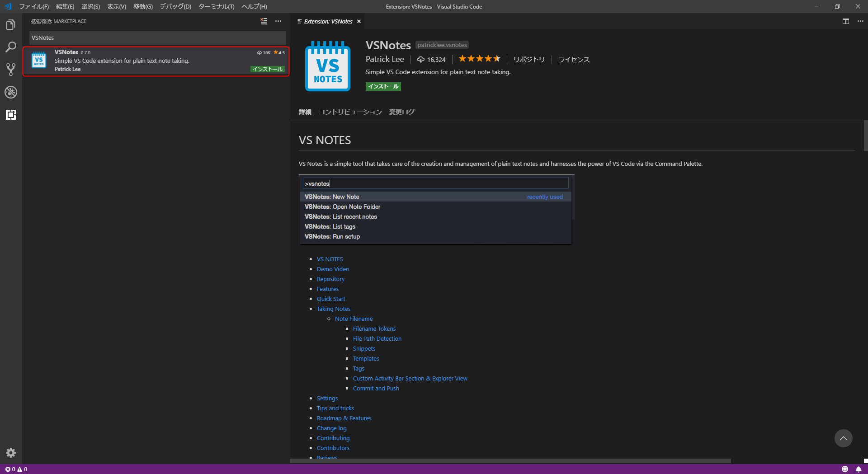Open the 編集(E) menu
This screenshot has height=474, width=868.
pyautogui.click(x=65, y=6)
